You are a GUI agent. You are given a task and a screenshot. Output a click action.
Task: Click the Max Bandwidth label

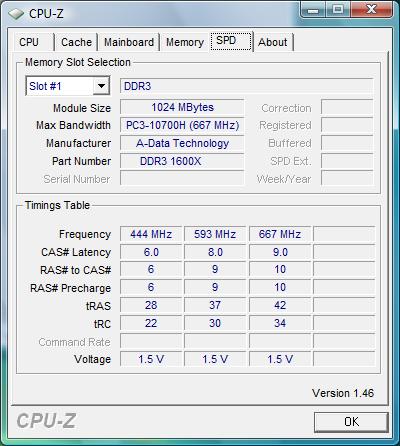coord(73,125)
